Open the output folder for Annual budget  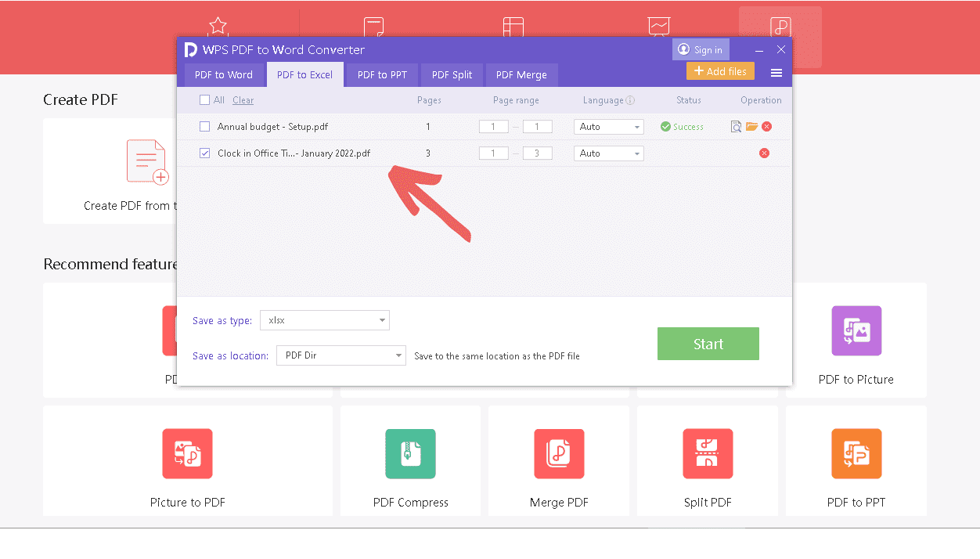[x=752, y=127]
